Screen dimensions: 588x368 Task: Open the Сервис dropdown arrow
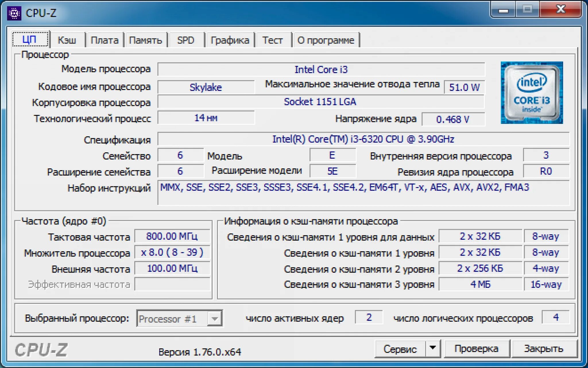point(433,348)
